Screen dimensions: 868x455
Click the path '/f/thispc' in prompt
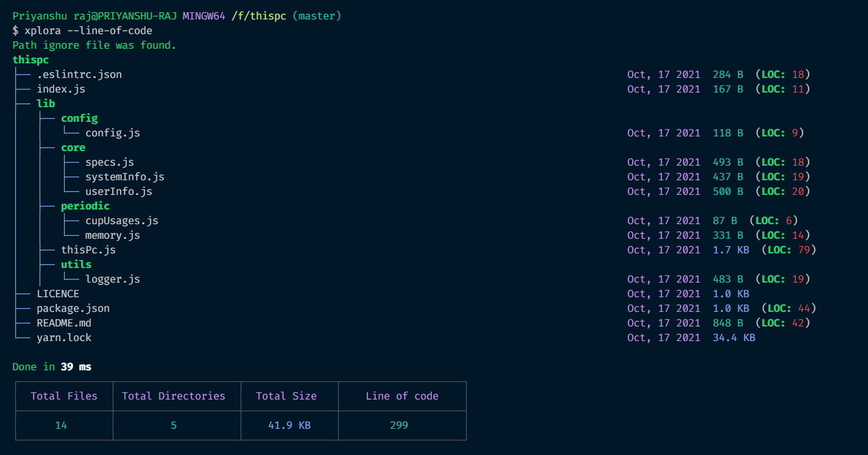click(x=259, y=16)
